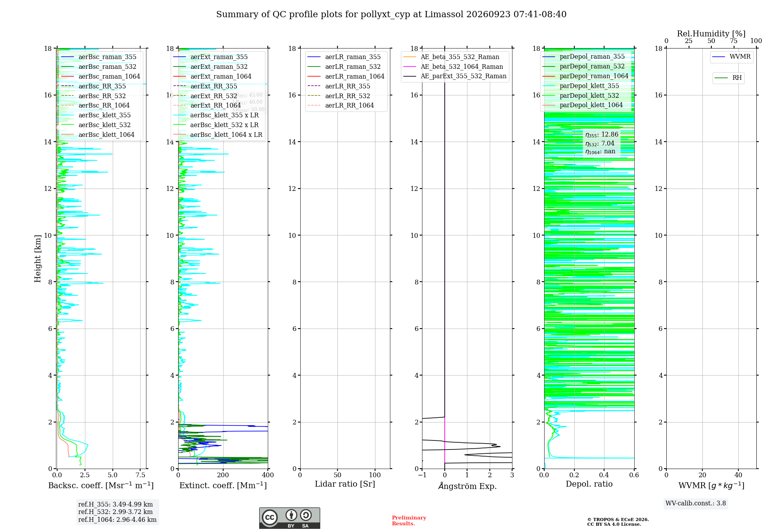Click the RH legend entry
This screenshot has width=783, height=532.
point(728,78)
